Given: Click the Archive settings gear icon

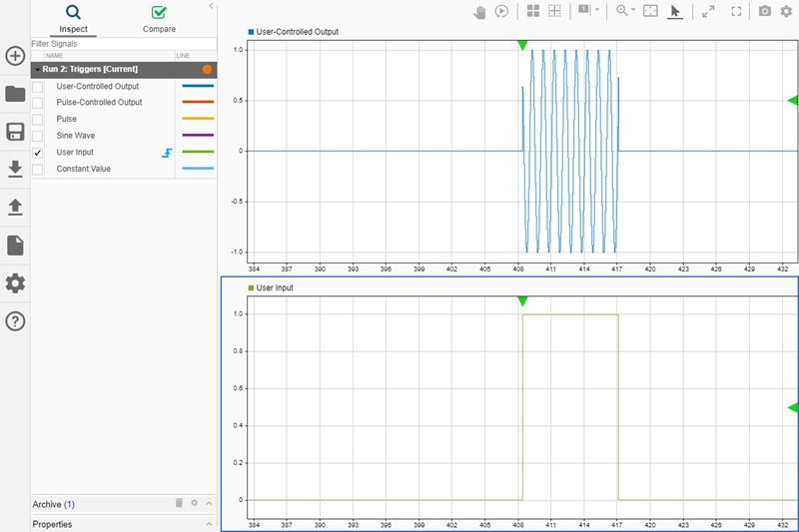Looking at the screenshot, I should click(x=194, y=503).
